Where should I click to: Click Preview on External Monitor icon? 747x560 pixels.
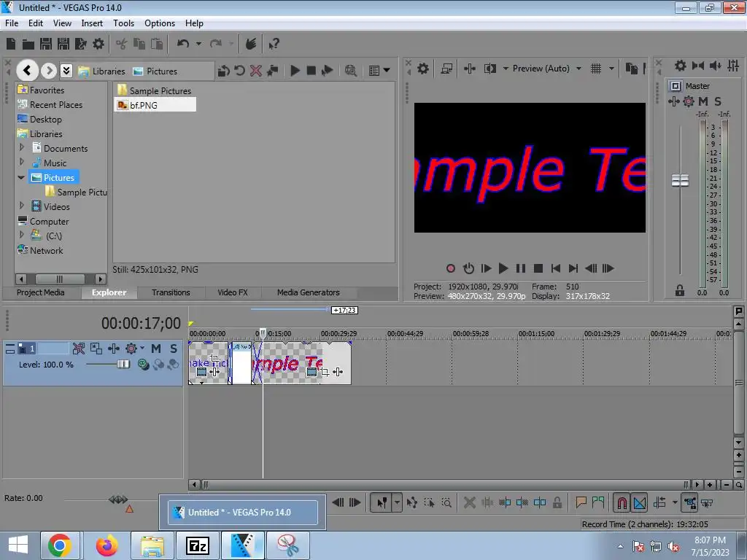tap(446, 69)
